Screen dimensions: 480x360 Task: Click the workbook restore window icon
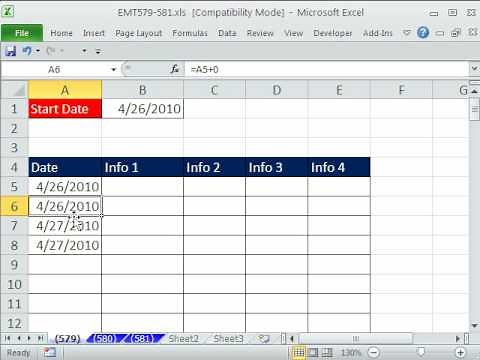click(456, 33)
